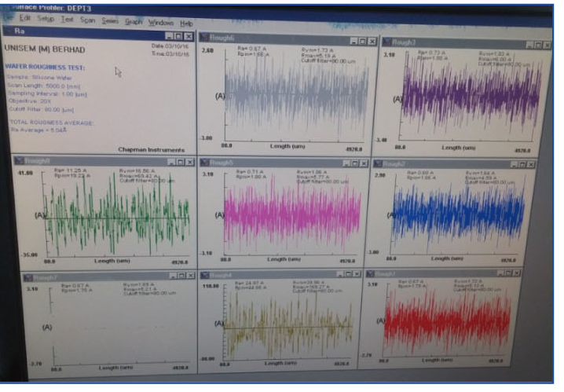The image size is (564, 392).
Task: Close the Rough2 graph window
Action: (531, 164)
